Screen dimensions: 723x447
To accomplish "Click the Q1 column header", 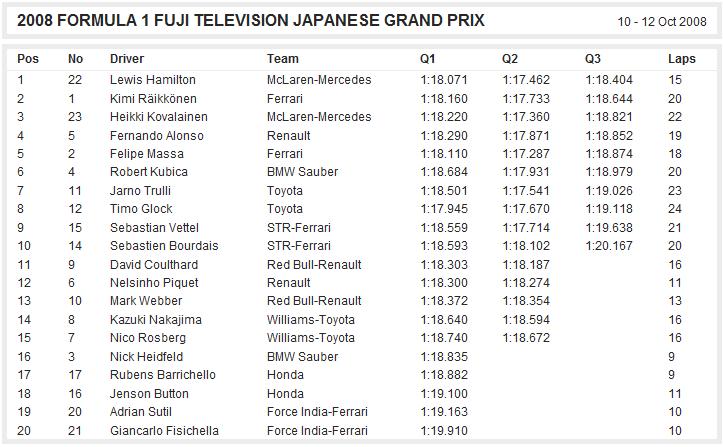I will pos(427,59).
